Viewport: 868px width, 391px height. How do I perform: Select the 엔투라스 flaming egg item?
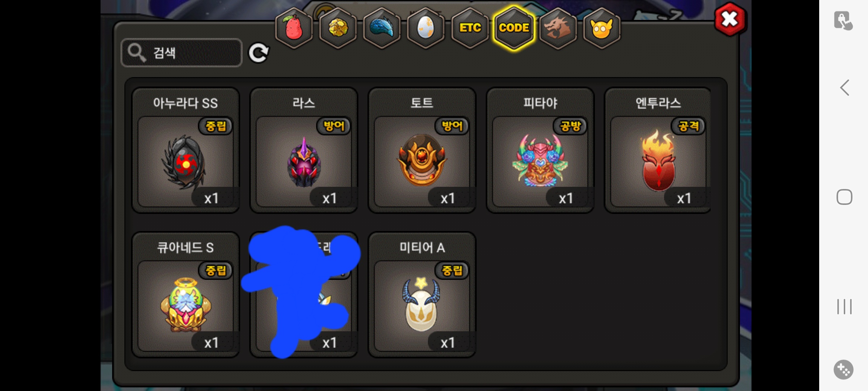pyautogui.click(x=658, y=150)
